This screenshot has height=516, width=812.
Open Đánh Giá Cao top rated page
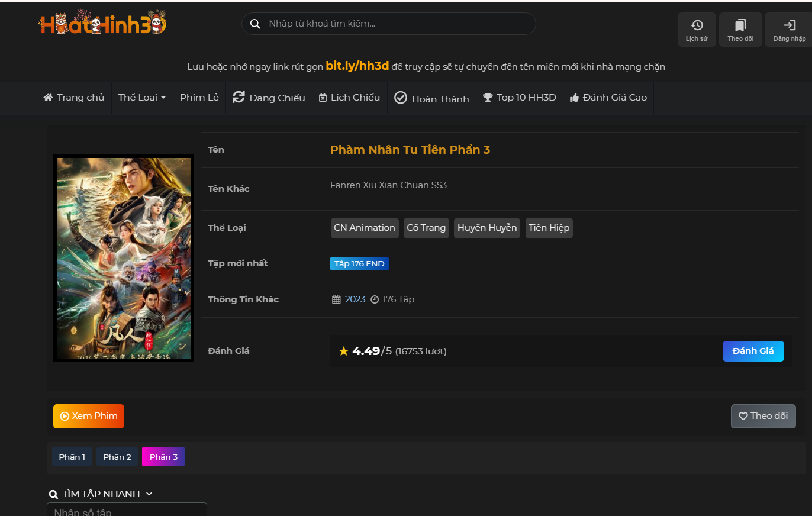coord(608,98)
